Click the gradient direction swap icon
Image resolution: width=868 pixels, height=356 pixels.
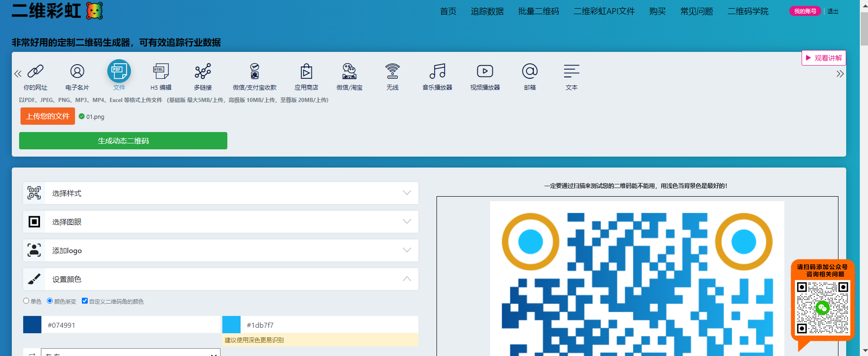click(32, 353)
